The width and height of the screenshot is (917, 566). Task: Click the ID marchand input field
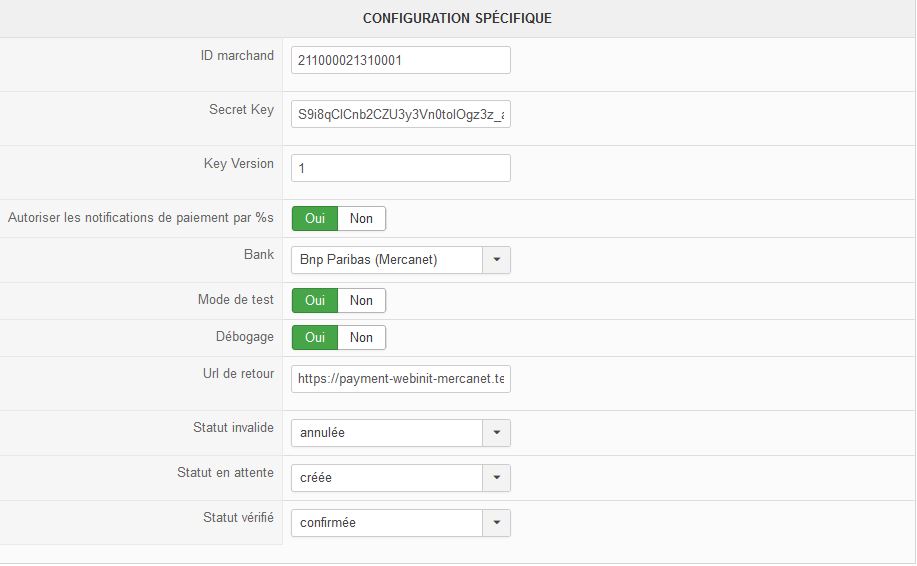coord(400,60)
